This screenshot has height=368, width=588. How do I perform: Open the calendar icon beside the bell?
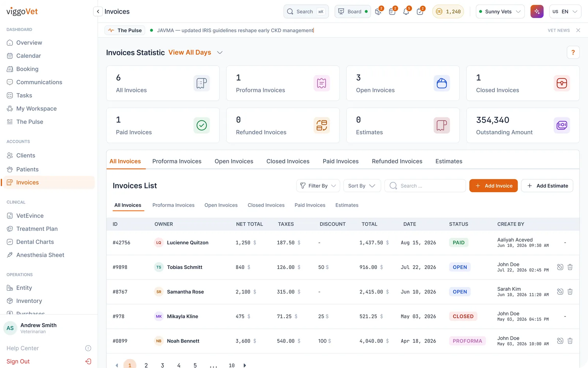click(x=392, y=12)
